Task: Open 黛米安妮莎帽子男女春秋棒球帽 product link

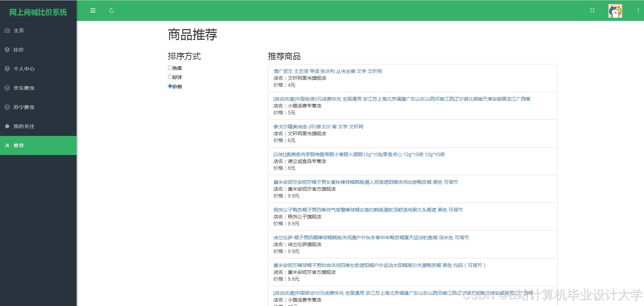Action: (x=366, y=182)
